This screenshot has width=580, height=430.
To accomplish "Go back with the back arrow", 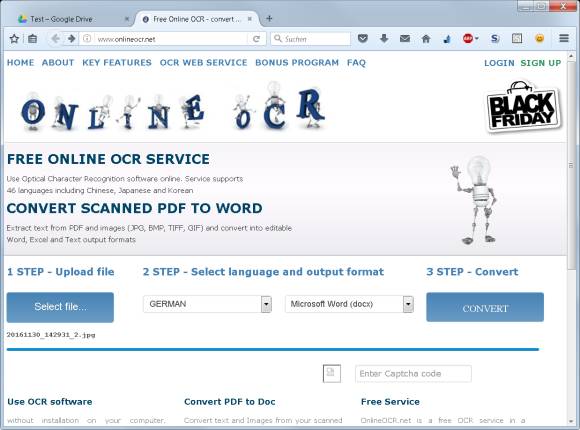I will pos(55,38).
